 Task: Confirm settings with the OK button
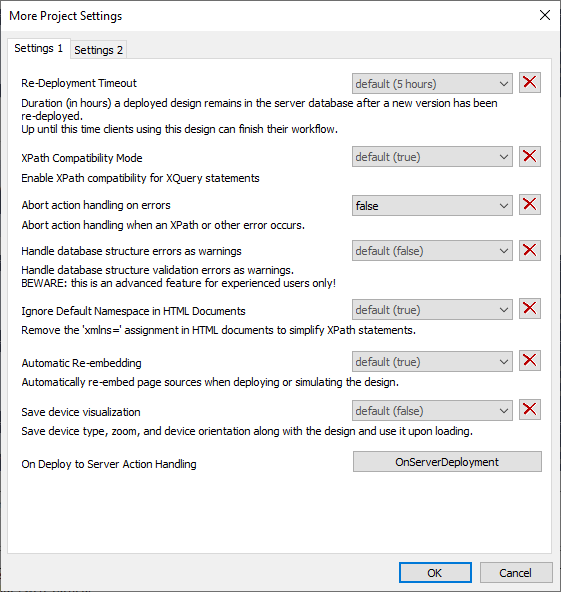pos(435,573)
